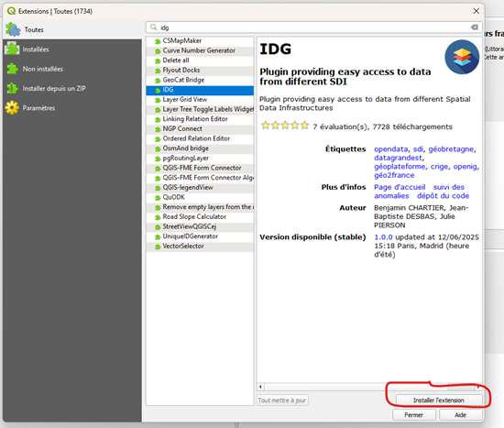The image size is (504, 428).
Task: Clear the plugin search text
Action: click(x=475, y=27)
